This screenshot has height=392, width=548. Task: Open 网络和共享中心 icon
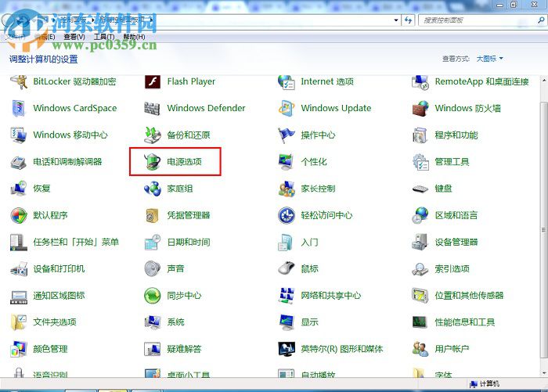pyautogui.click(x=287, y=296)
